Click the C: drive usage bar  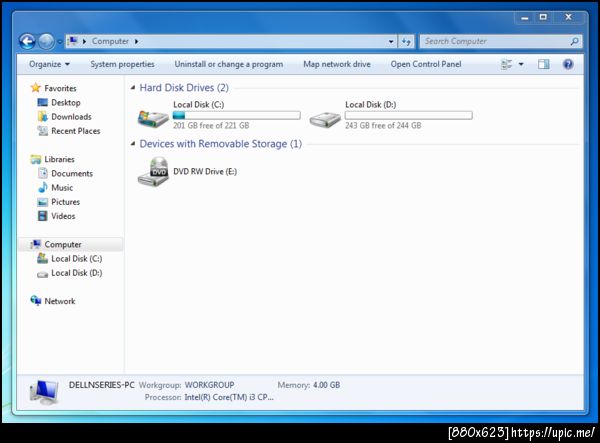point(236,115)
